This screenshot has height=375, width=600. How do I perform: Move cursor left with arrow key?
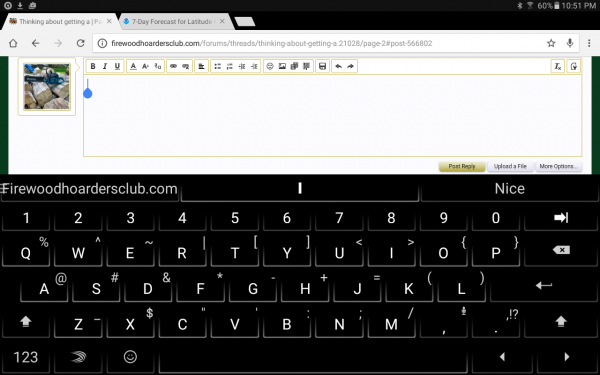tap(502, 357)
